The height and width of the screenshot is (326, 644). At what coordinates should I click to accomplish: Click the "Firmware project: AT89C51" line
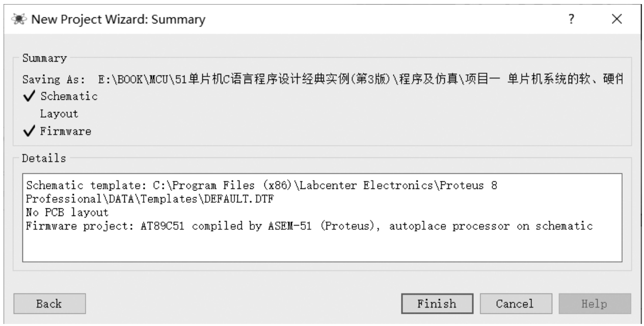point(309,226)
